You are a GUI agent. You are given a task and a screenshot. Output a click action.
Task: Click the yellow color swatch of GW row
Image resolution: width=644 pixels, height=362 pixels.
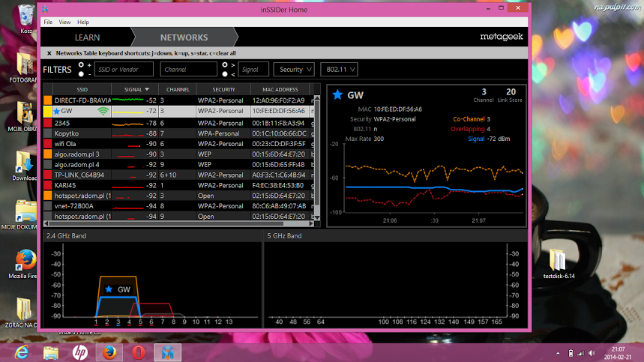point(48,111)
